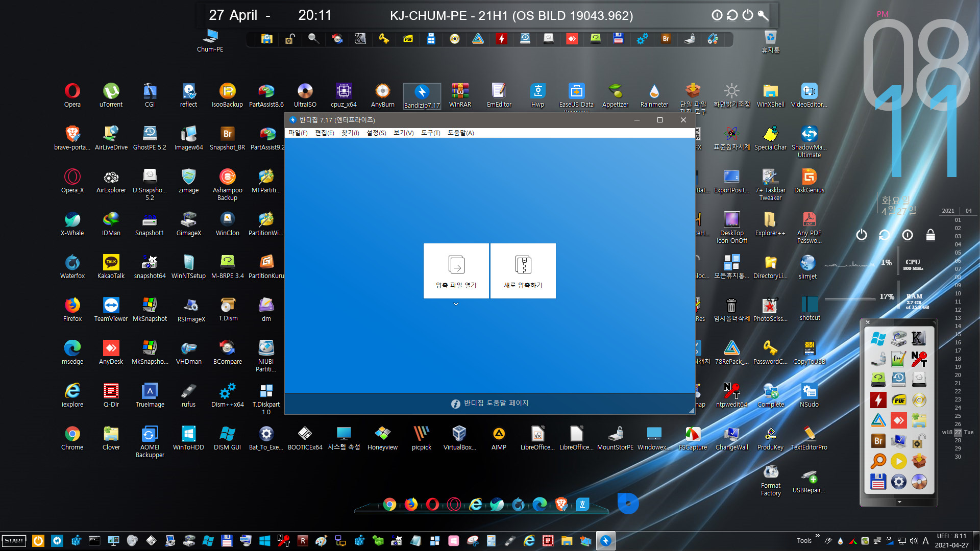Select the Honeyview desktop icon
Image resolution: width=980 pixels, height=551 pixels.
382,438
